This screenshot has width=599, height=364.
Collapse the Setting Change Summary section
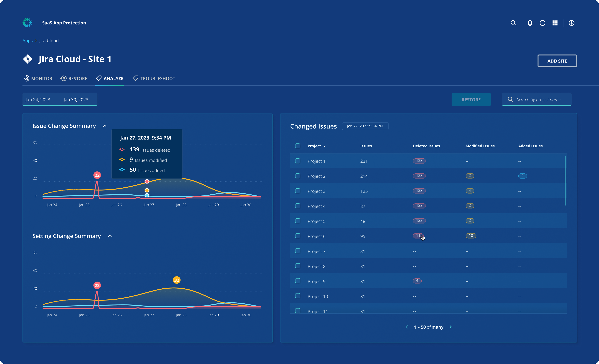coord(110,236)
